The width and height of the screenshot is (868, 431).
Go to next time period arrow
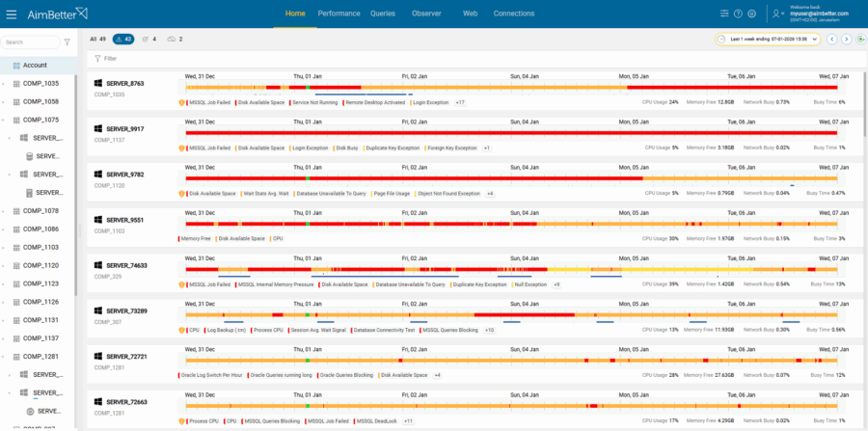(845, 39)
